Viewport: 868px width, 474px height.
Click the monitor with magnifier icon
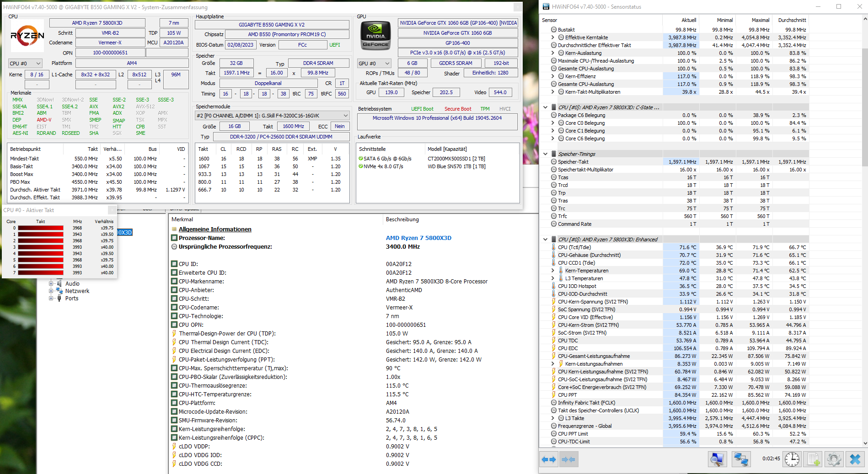click(717, 459)
